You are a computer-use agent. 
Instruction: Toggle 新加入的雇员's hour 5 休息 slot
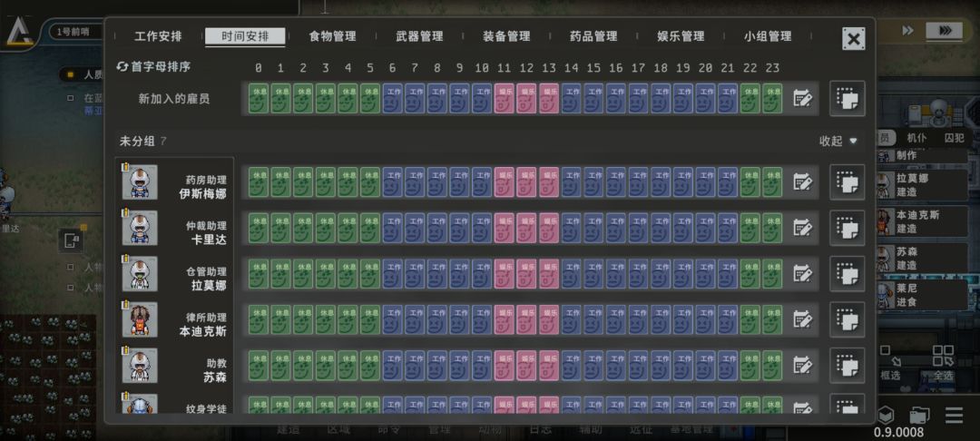370,98
